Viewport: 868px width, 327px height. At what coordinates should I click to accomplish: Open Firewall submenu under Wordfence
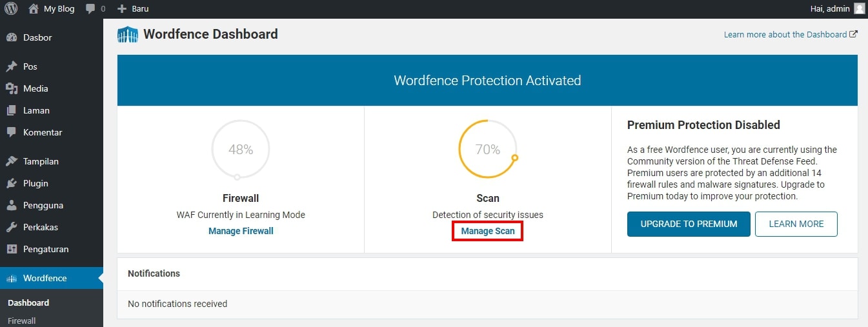click(x=21, y=321)
